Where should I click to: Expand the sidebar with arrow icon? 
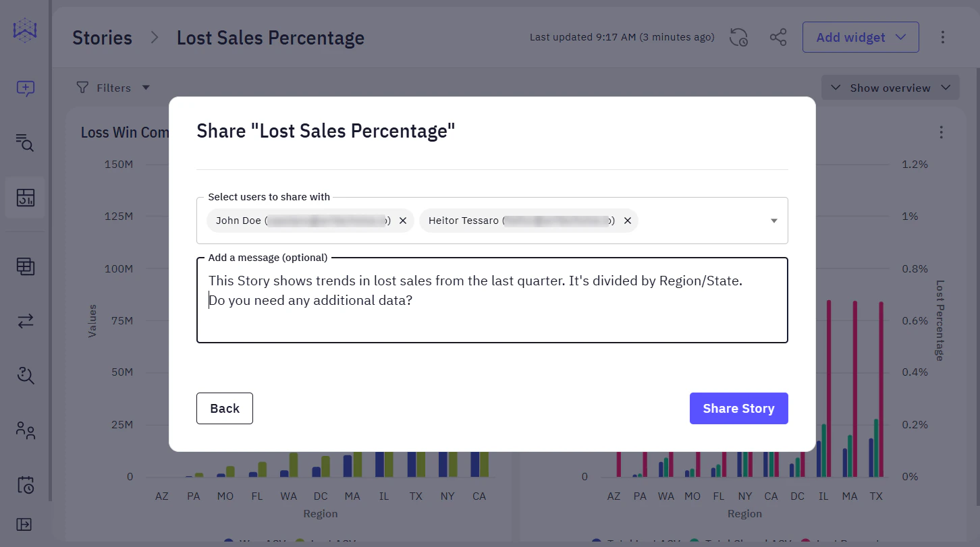point(24,524)
